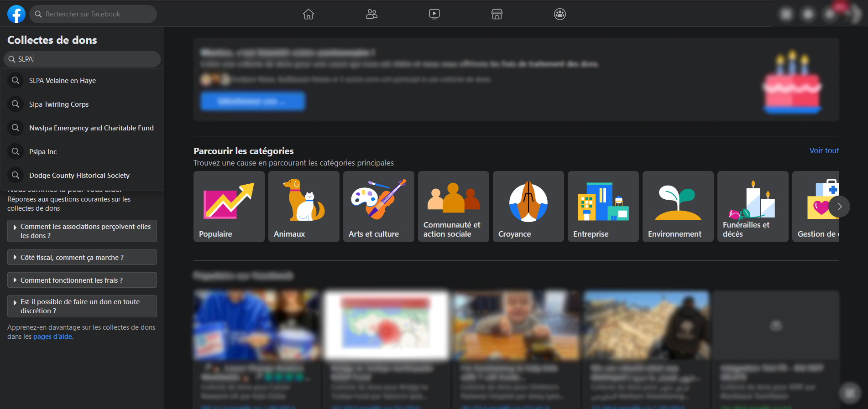Screen dimensions: 868x409
Task: Click the Rechercher sur Facebook search box
Action: click(93, 14)
